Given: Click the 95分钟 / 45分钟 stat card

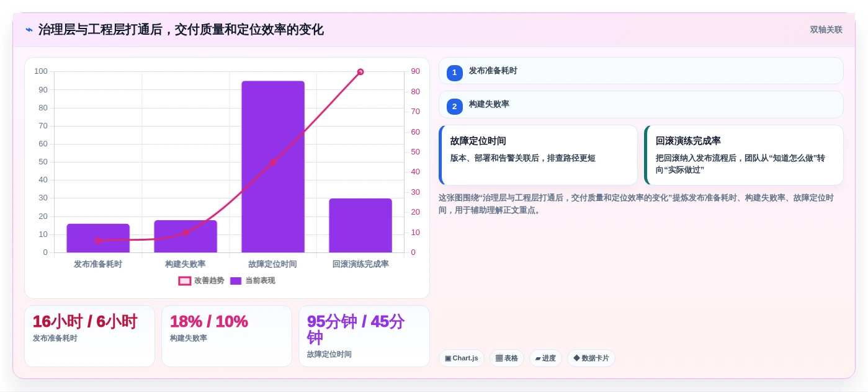Looking at the screenshot, I should (x=364, y=336).
